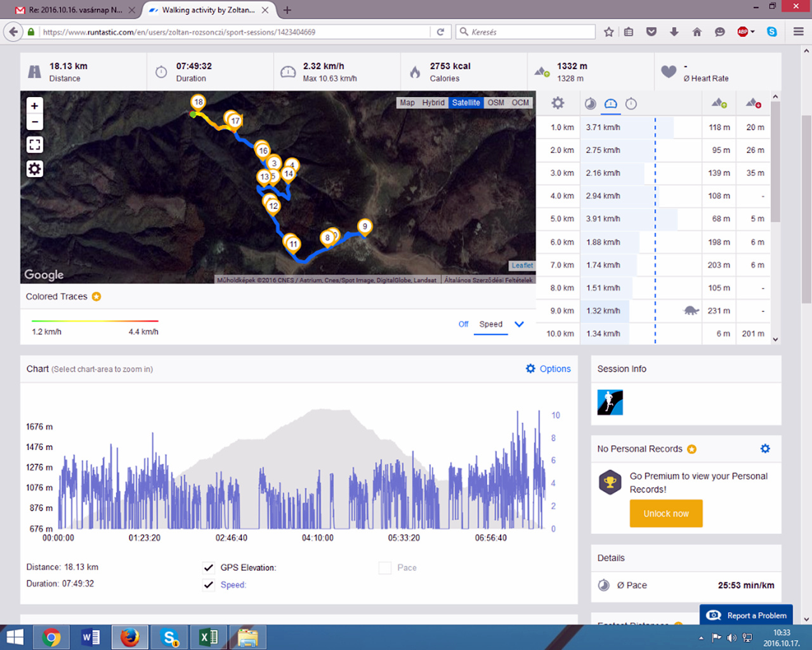Image resolution: width=812 pixels, height=650 pixels.
Task: Open the Pocket icon in toolbar
Action: 652,32
